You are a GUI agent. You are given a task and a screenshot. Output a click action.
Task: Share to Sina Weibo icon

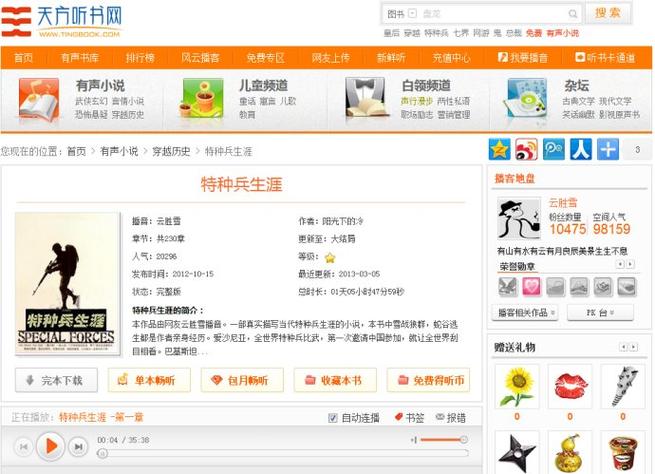526,150
